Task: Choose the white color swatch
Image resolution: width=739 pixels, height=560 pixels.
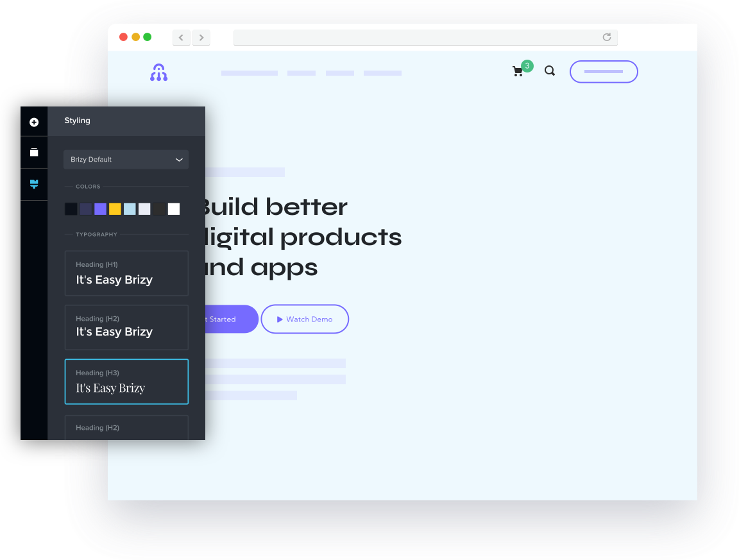Action: point(174,209)
